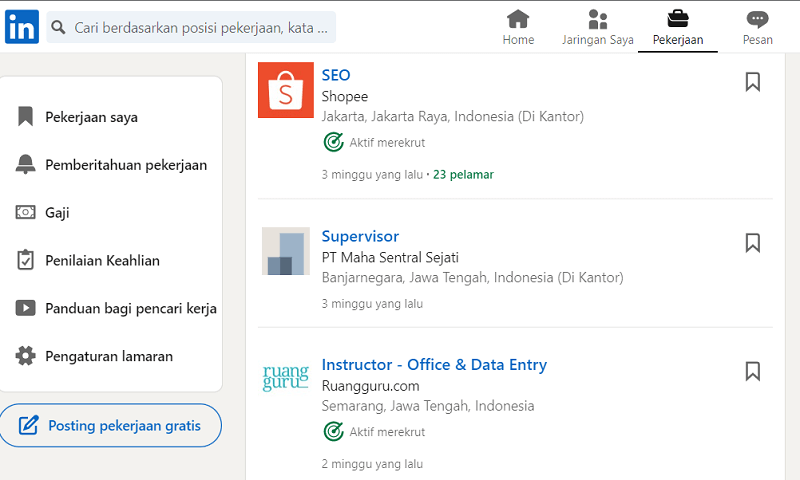Switch to Pesan tab label
The image size is (800, 480).
[758, 40]
